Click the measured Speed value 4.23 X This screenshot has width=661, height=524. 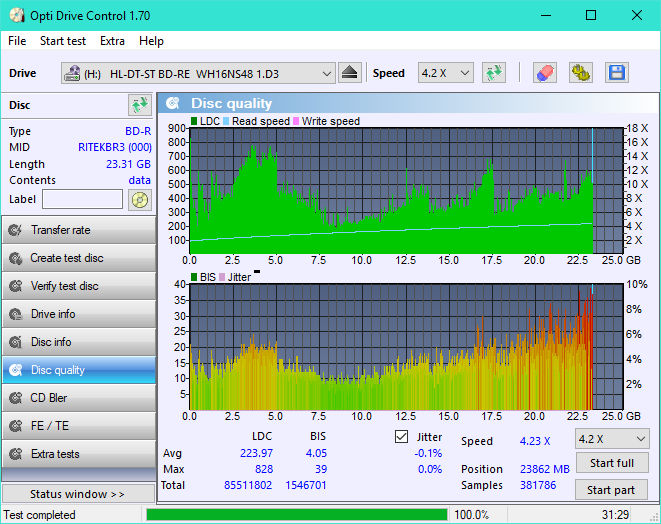click(x=535, y=441)
